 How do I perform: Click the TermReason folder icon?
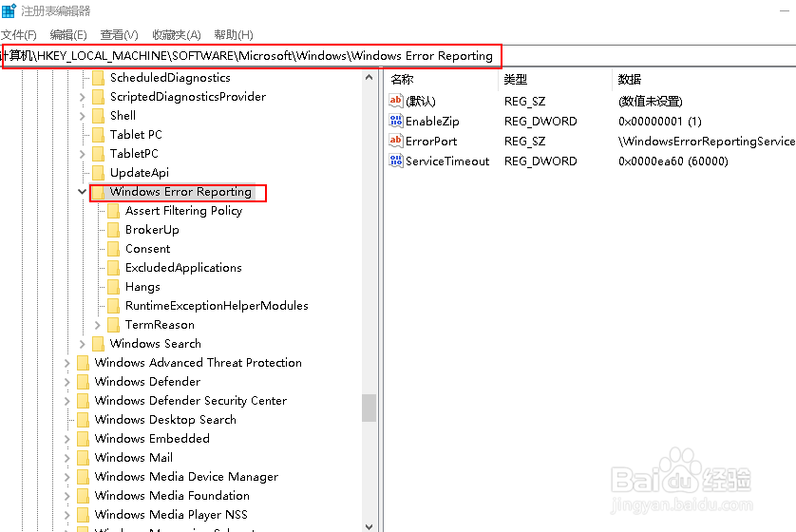point(114,325)
